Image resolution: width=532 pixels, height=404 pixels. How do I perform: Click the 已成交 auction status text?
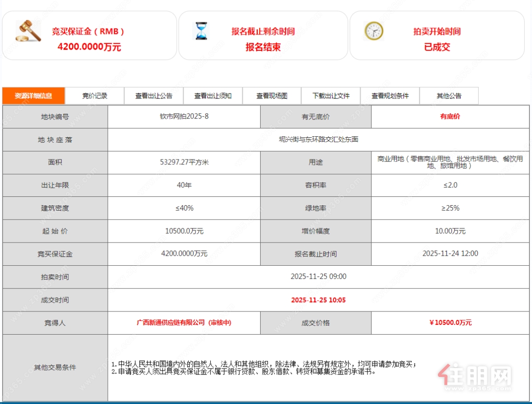(437, 47)
